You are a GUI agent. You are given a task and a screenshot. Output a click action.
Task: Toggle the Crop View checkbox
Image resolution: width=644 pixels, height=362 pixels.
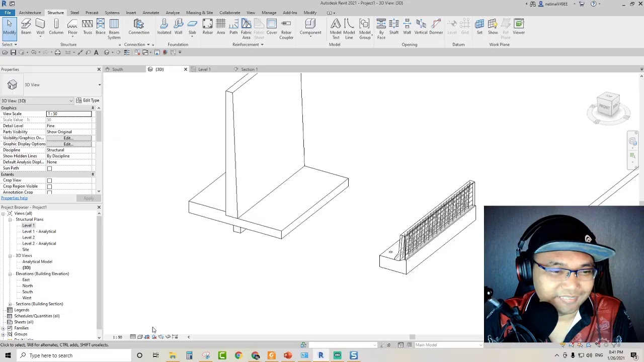tap(49, 180)
